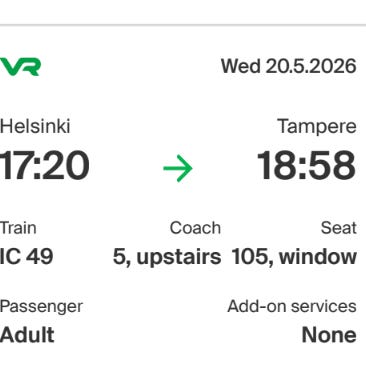Click the grey separator line above the ticket
366x366 pixels.
[183, 25]
